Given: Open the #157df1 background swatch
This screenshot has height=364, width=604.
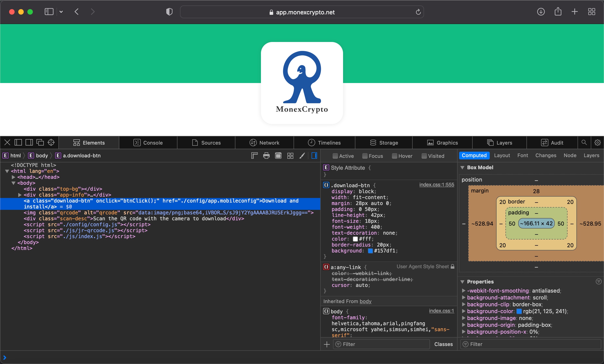Looking at the screenshot, I should pos(370,251).
